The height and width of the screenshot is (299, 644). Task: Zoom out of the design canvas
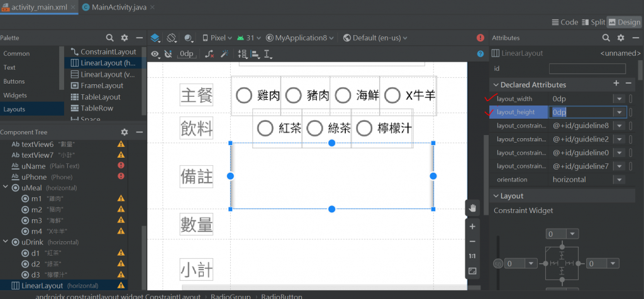[472, 242]
